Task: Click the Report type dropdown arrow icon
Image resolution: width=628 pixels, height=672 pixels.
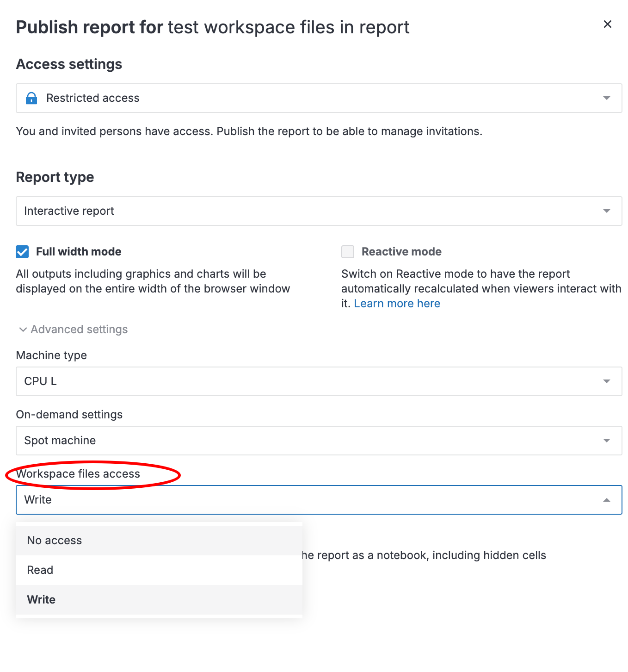Action: click(607, 211)
